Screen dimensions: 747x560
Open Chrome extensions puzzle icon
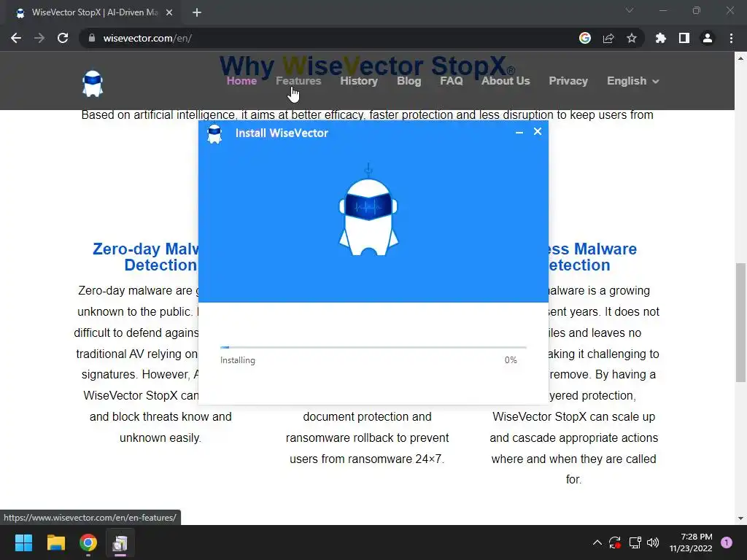(x=661, y=38)
